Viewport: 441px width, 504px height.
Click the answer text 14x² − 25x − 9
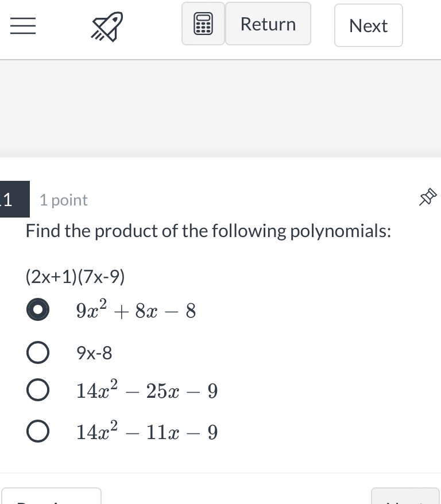(146, 389)
